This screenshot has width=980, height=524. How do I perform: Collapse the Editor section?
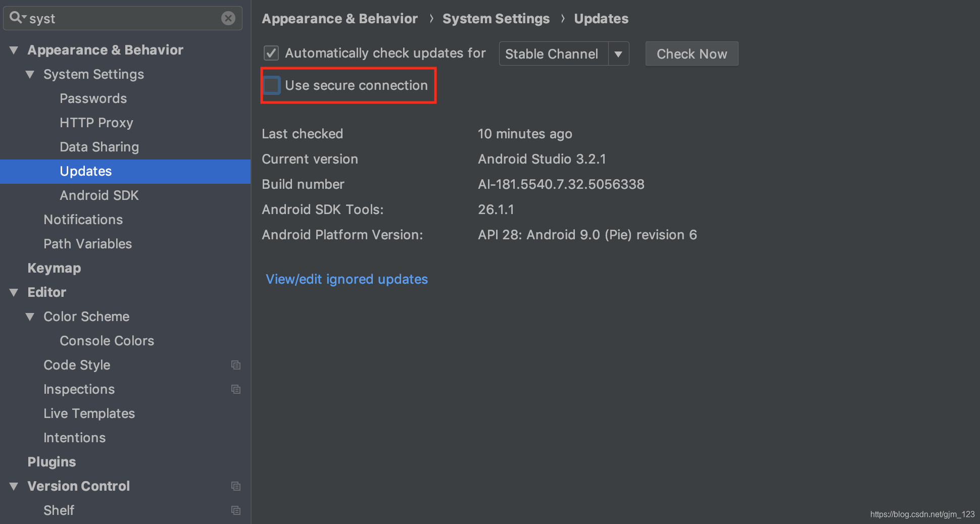click(x=14, y=292)
